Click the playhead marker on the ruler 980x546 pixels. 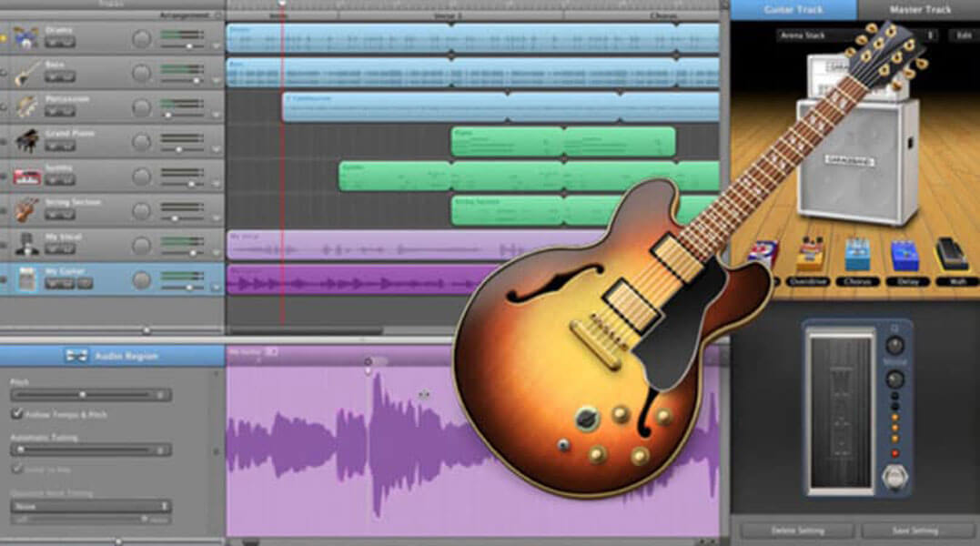coord(282,3)
